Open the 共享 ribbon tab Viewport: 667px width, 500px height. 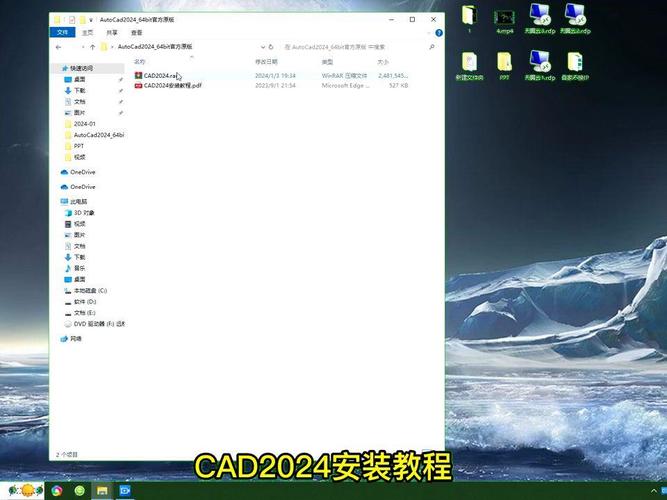(112, 32)
